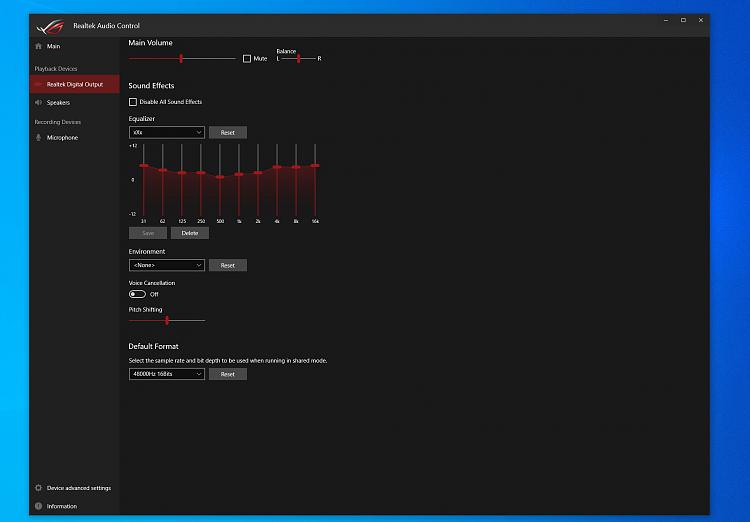Click the sample rate description text

[228, 360]
